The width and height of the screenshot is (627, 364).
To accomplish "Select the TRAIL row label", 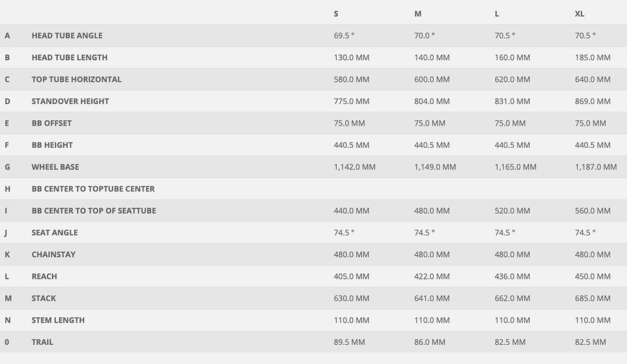I will pos(42,342).
